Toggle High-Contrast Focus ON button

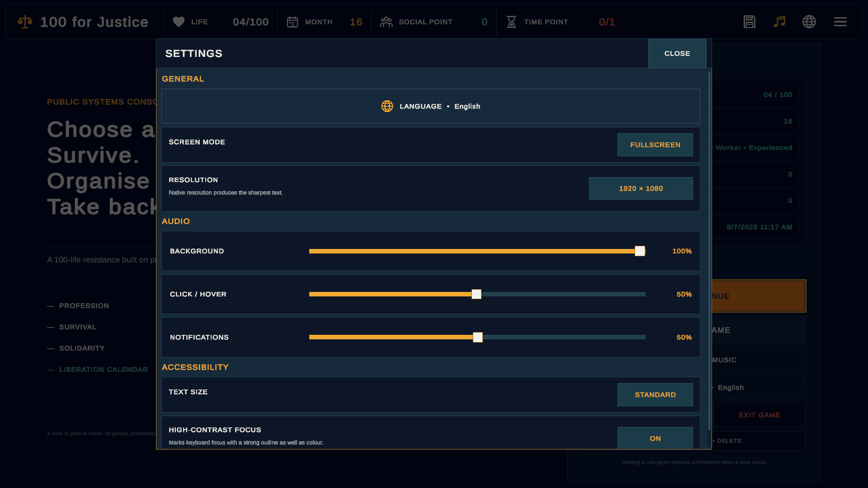[655, 438]
